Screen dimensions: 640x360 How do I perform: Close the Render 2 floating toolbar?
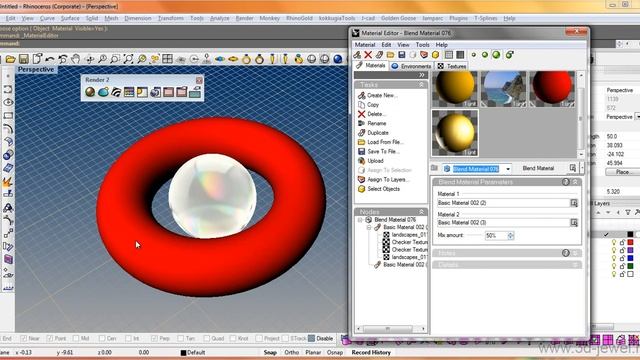199,80
